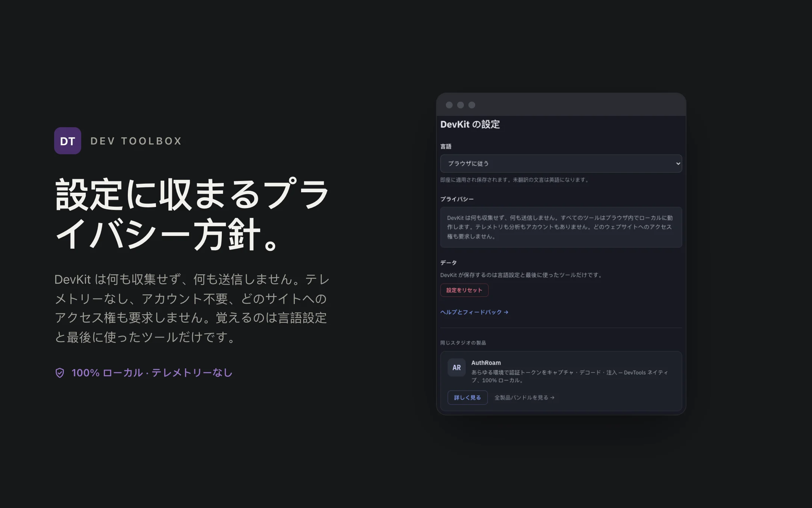Click the 言語 section label
Viewport: 812px width, 508px height.
pyautogui.click(x=445, y=146)
